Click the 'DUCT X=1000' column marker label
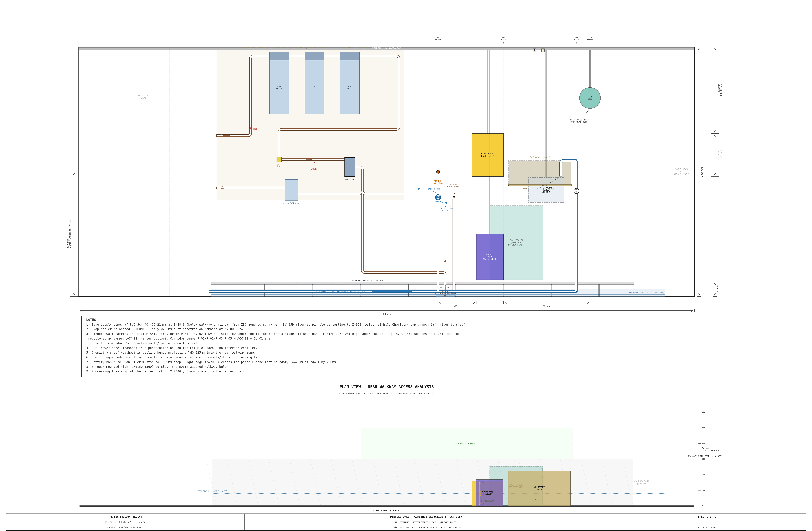 pos(590,39)
